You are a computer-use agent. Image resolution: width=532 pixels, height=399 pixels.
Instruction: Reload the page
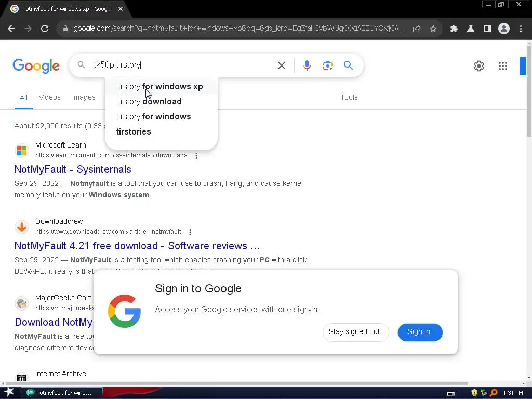point(45,29)
